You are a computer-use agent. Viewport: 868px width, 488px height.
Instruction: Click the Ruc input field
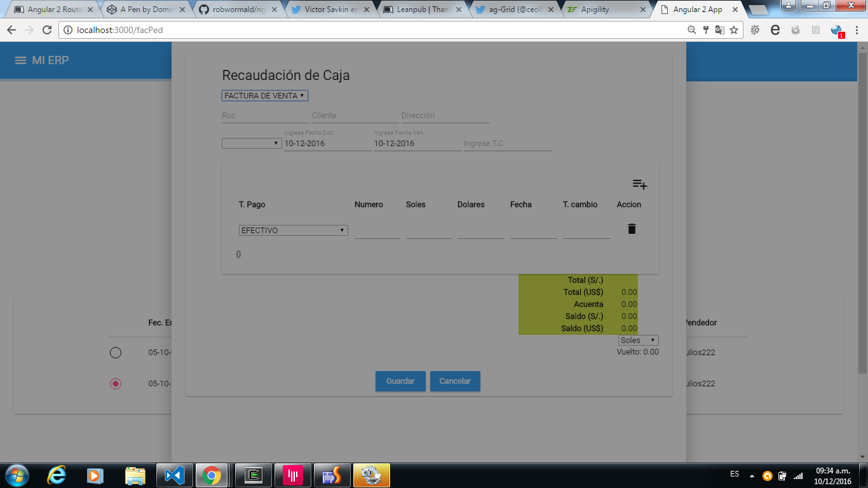coord(264,116)
